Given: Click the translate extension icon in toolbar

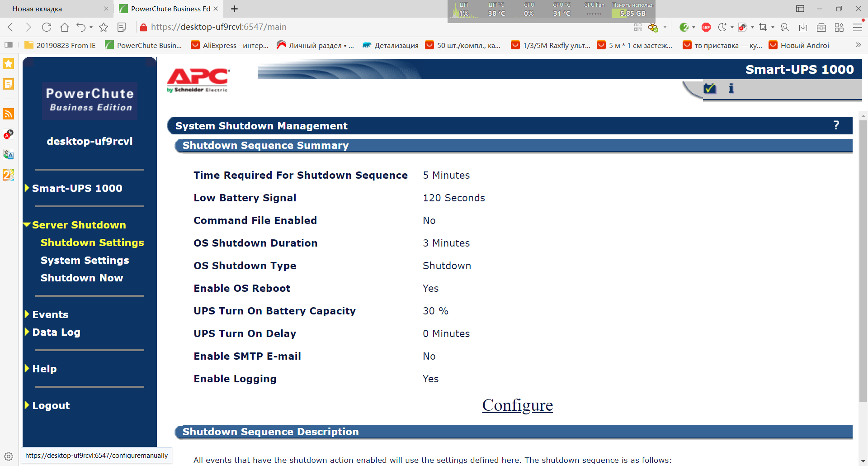Looking at the screenshot, I should pos(742,27).
